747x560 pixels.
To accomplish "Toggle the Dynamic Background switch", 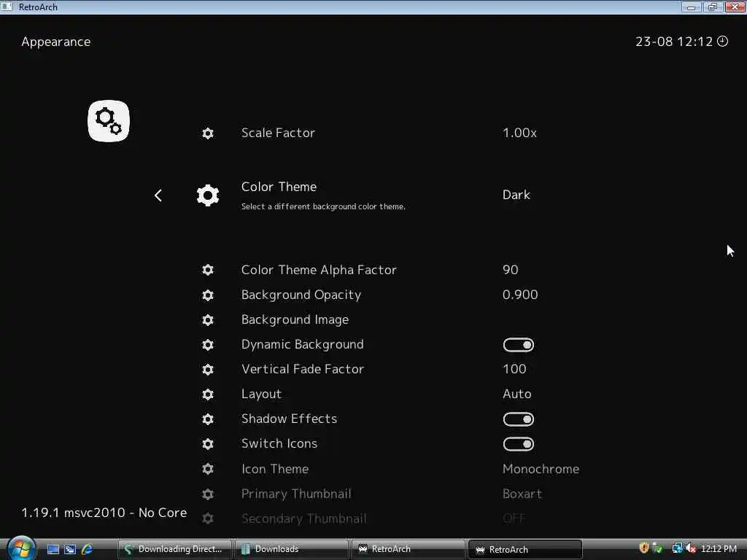I will [519, 345].
